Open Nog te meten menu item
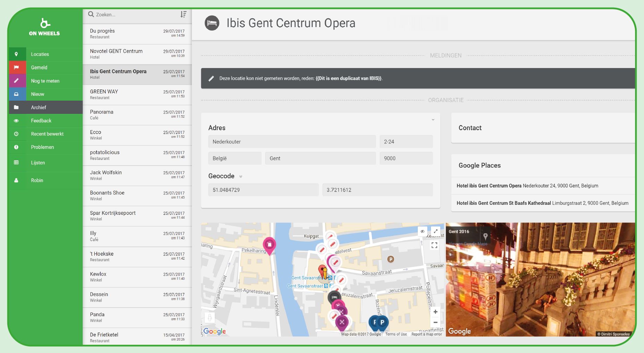 point(46,81)
